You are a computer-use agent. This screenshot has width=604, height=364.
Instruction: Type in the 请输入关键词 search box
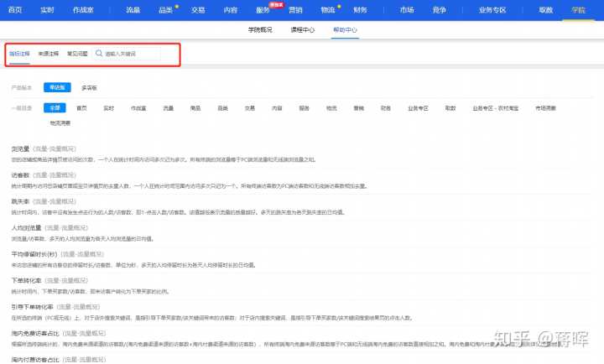click(x=134, y=54)
